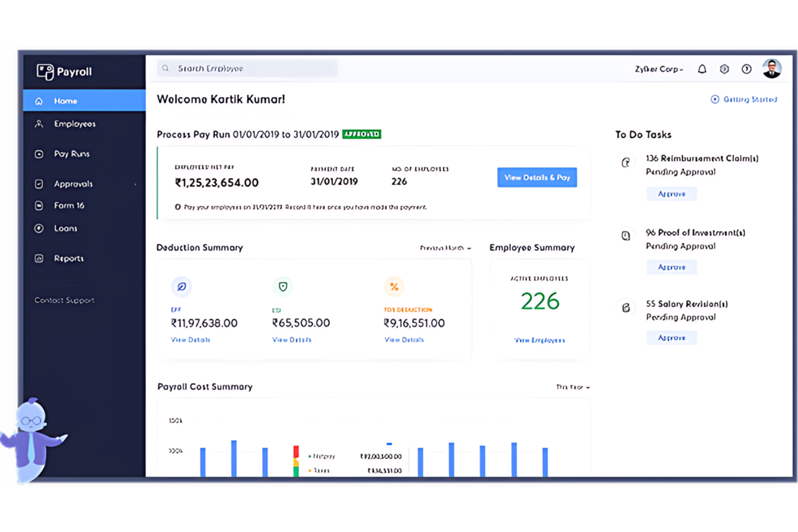
Task: Click the Reports icon
Action: [39, 259]
